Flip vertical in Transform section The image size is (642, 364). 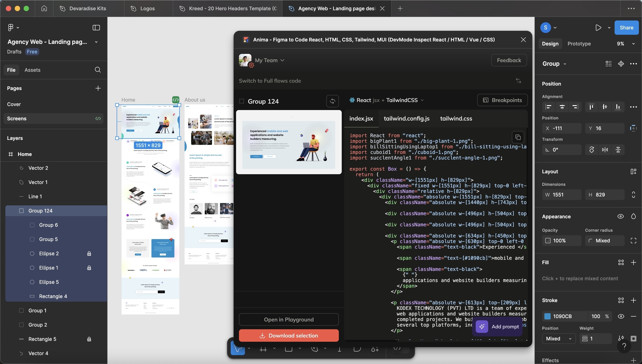618,150
